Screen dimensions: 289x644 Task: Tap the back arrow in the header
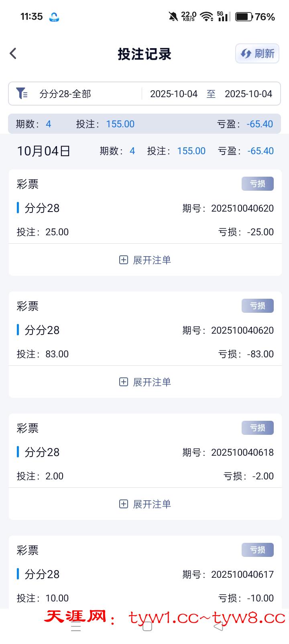(x=13, y=53)
